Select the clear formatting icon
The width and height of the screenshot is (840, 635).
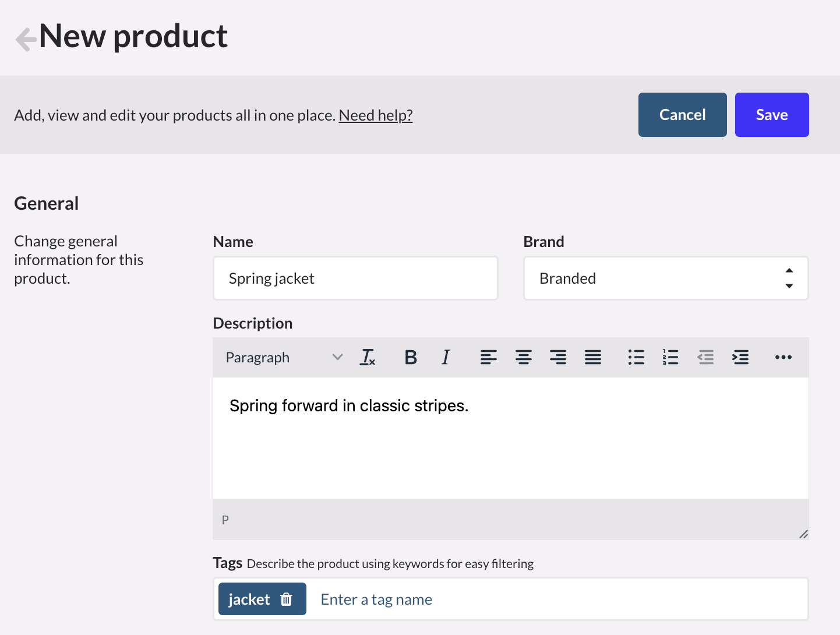[368, 357]
